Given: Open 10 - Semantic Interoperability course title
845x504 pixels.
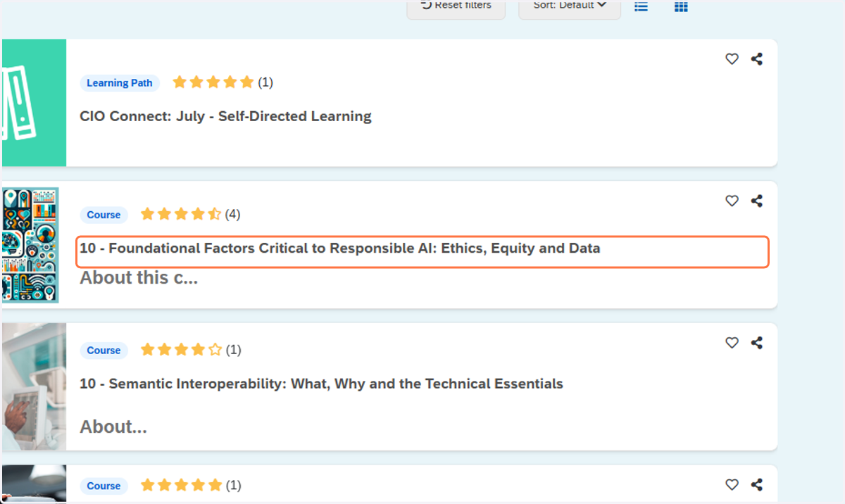Looking at the screenshot, I should click(x=321, y=384).
